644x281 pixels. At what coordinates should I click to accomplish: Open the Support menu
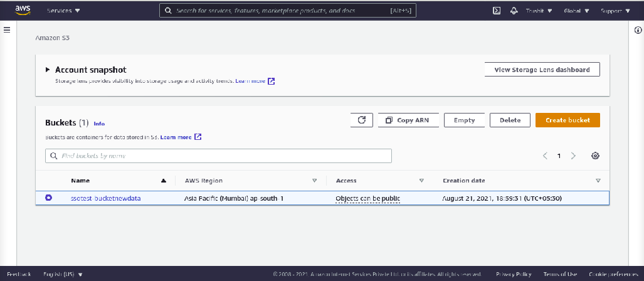coord(615,11)
